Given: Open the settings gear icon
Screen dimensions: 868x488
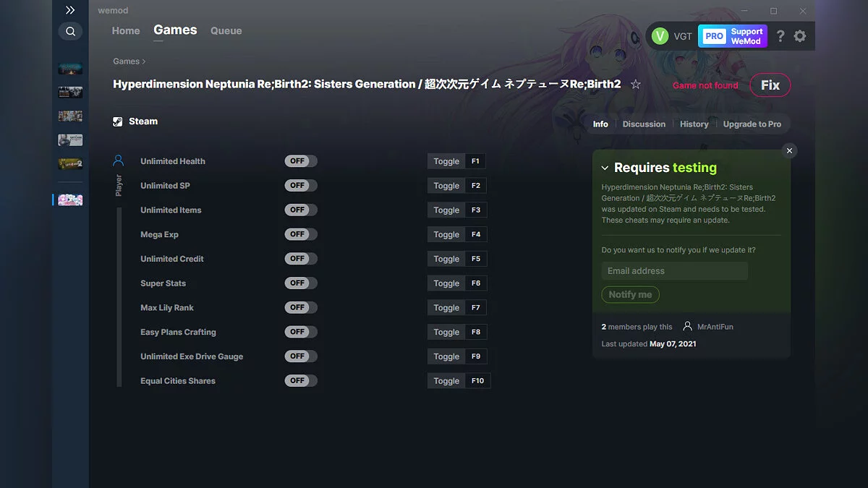Looking at the screenshot, I should point(800,36).
